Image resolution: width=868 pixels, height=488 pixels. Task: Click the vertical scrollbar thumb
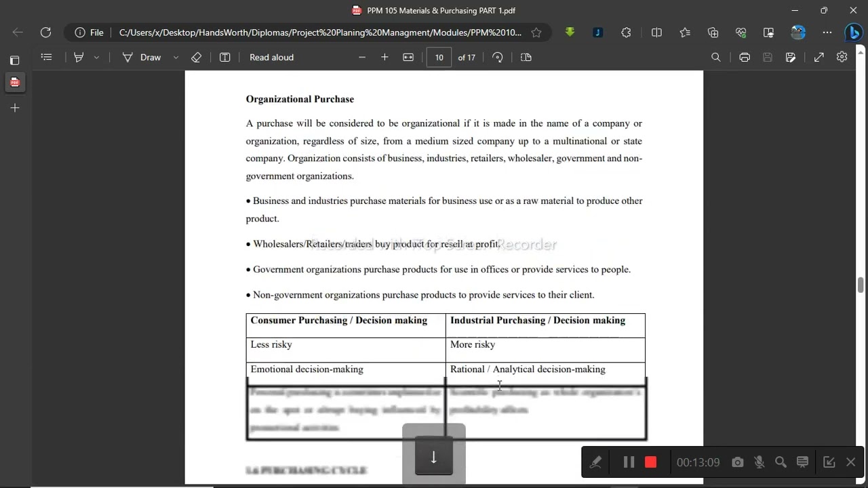(x=861, y=285)
